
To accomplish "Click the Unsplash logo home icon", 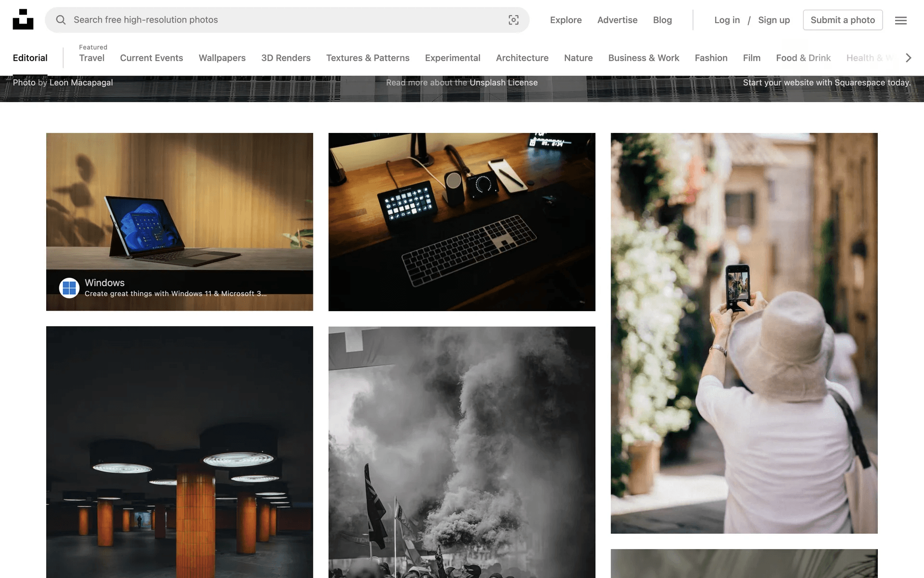I will click(x=23, y=20).
